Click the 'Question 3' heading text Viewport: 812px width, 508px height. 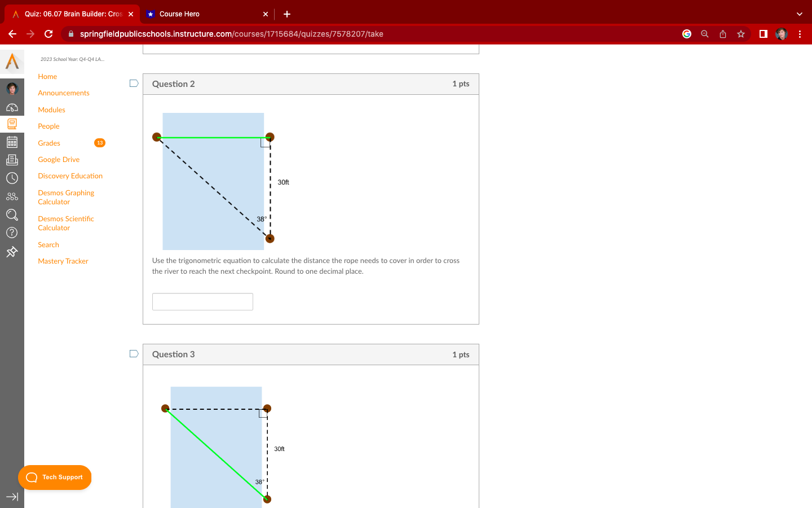[x=173, y=354]
